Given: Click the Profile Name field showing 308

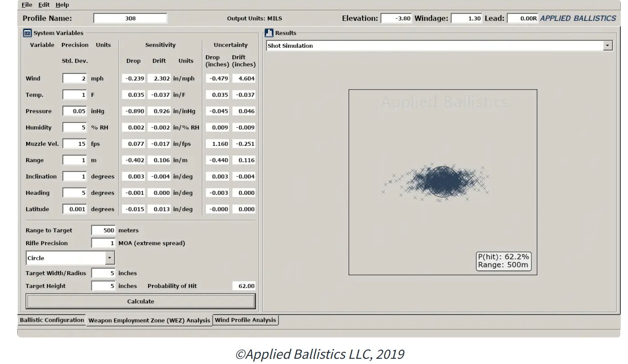Looking at the screenshot, I should (x=130, y=18).
